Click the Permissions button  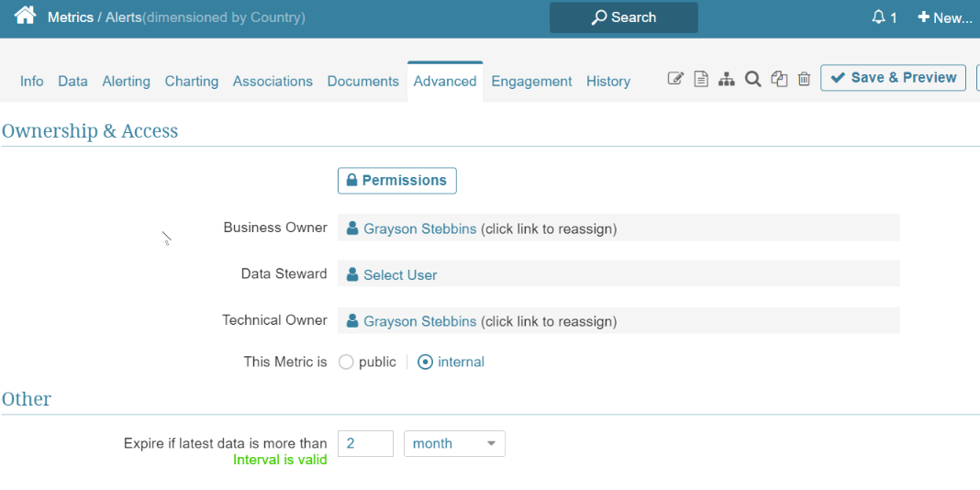(396, 181)
